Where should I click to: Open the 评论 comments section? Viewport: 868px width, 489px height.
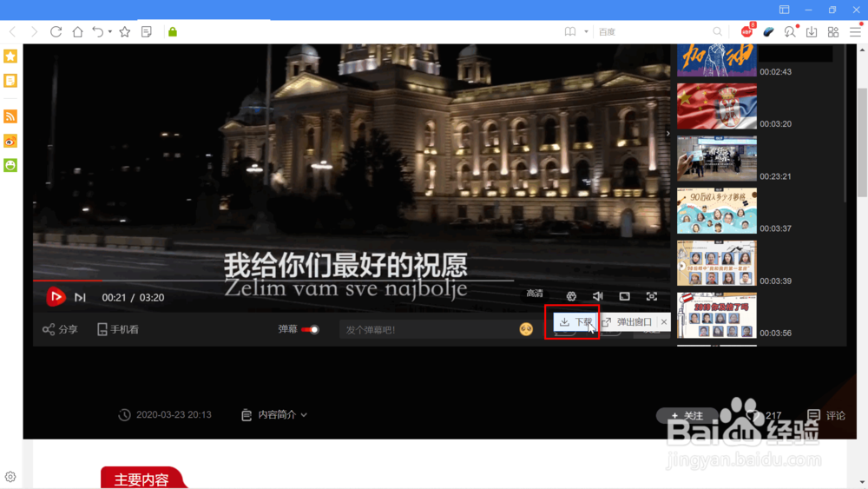click(826, 415)
